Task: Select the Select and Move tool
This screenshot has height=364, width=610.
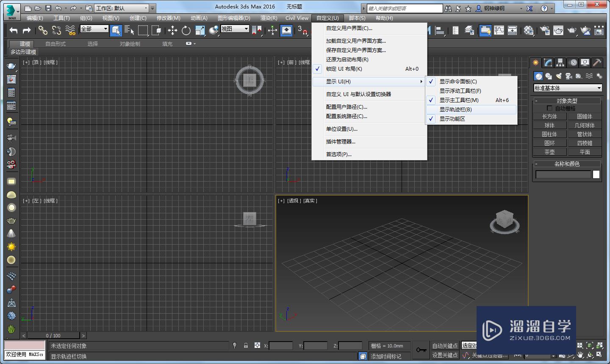Action: click(x=172, y=30)
